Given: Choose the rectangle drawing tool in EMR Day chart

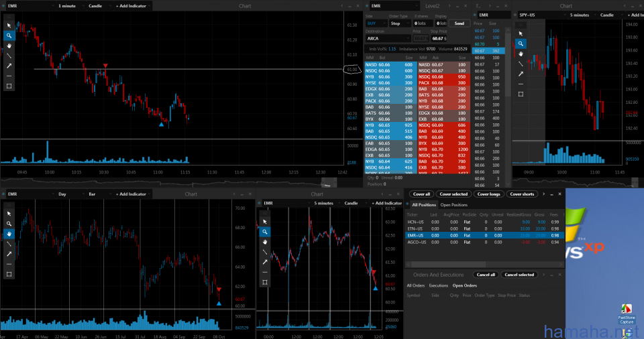Looking at the screenshot, I should click(9, 274).
